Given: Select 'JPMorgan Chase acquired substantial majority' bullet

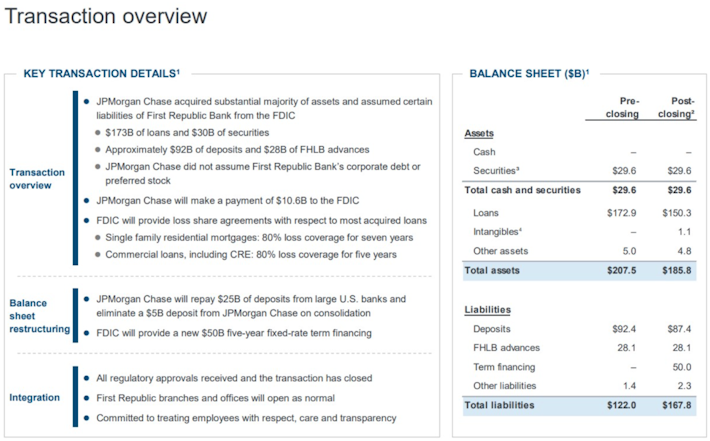Looking at the screenshot, I should coord(264,109).
